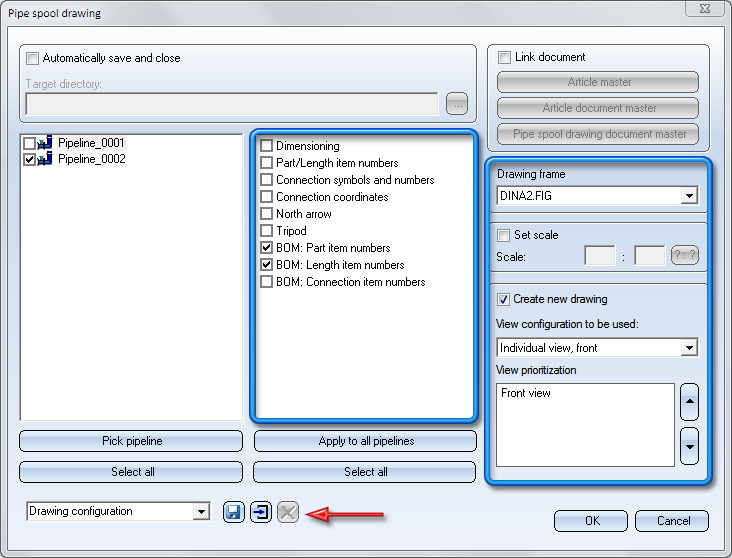Click the Pipeline_0001 pipe icon
Screen dimensions: 732x558
tap(45, 142)
